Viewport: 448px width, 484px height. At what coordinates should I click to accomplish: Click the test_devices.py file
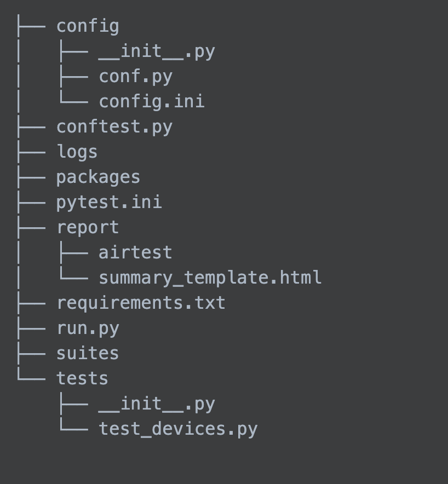coord(178,429)
